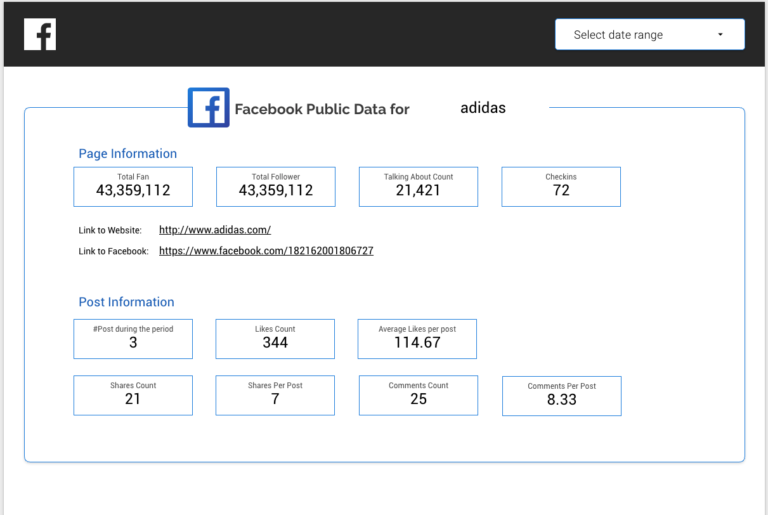
Task: Click the #Post during the period scorecard
Action: click(x=133, y=339)
